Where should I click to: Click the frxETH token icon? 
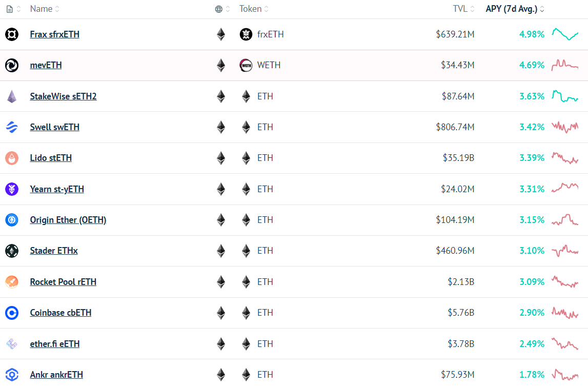click(246, 34)
